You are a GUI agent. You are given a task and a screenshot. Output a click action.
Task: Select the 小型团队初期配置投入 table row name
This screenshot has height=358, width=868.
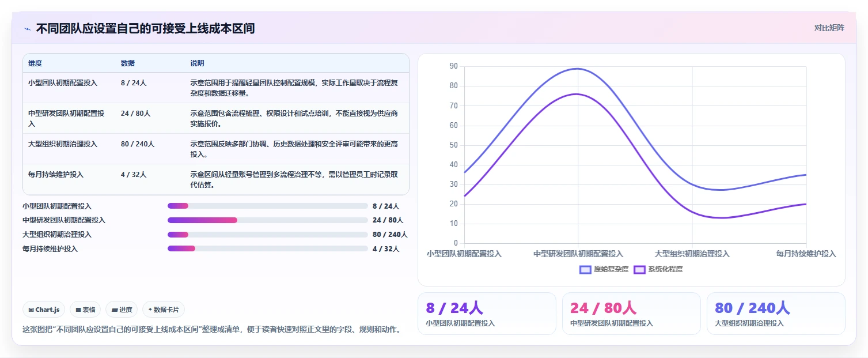click(63, 83)
